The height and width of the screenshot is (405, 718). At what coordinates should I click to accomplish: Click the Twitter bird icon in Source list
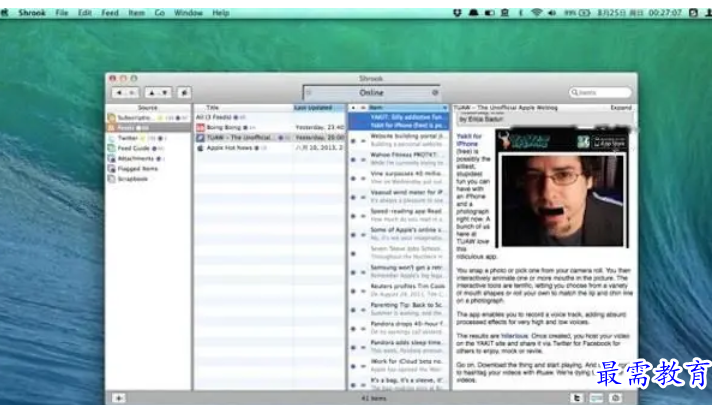coord(111,138)
